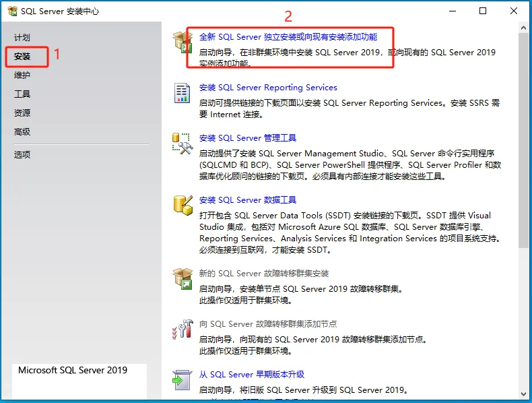This screenshot has height=403, width=532.
Task: Click 向 SQL Server 故障转移群集添加节点 link
Action: pyautogui.click(x=268, y=324)
